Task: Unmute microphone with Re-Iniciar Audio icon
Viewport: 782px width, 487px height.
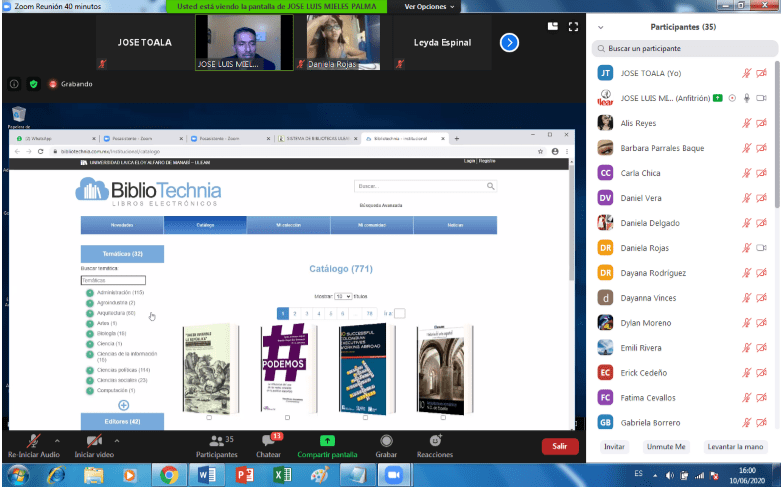Action: coord(33,441)
